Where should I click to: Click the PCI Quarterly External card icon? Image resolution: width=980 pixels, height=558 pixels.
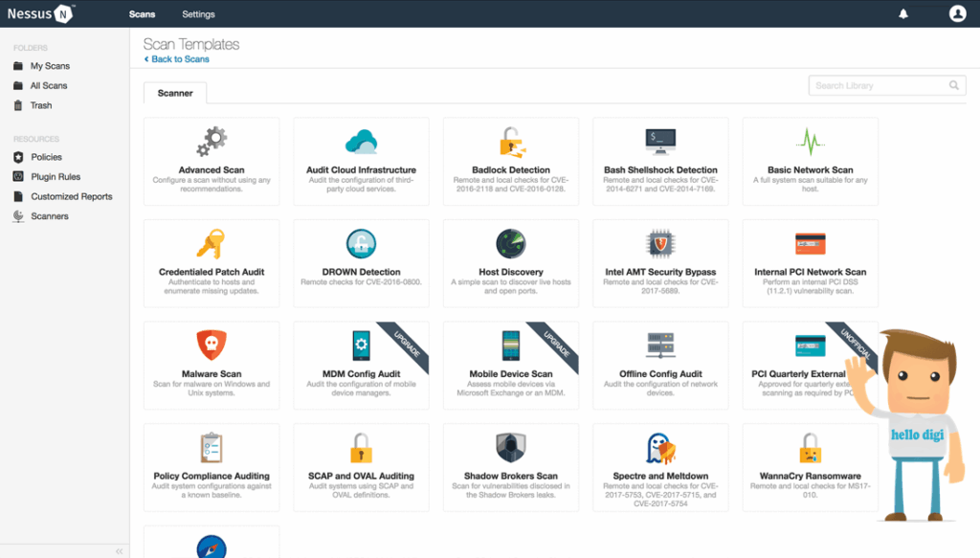coord(810,346)
